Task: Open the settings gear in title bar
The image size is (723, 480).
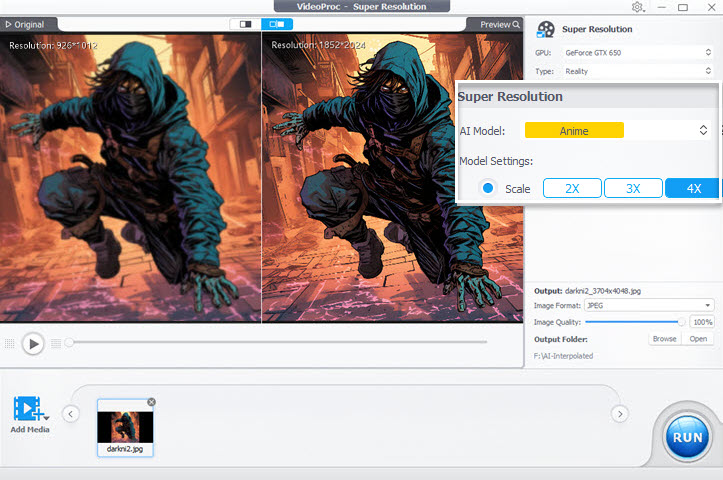Action: (638, 7)
